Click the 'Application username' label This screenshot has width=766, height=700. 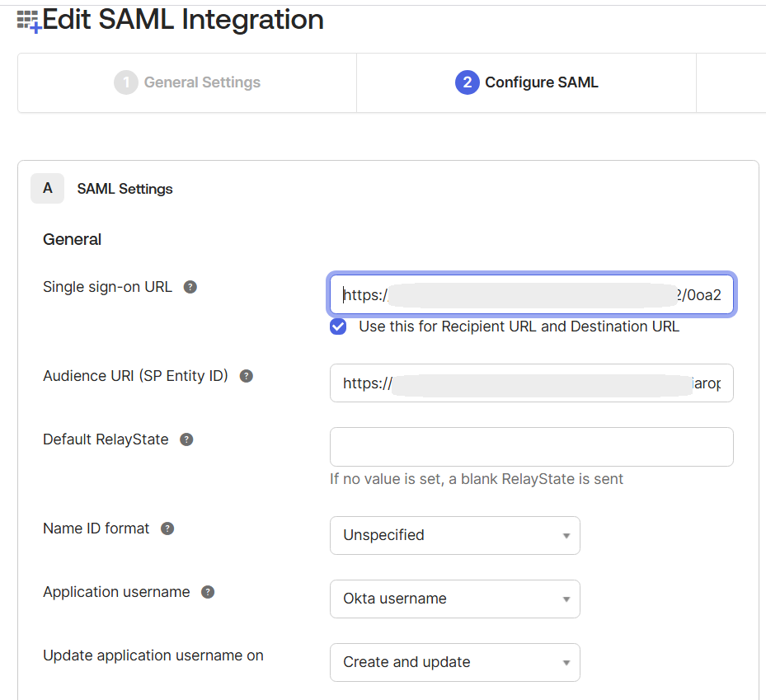coord(117,592)
